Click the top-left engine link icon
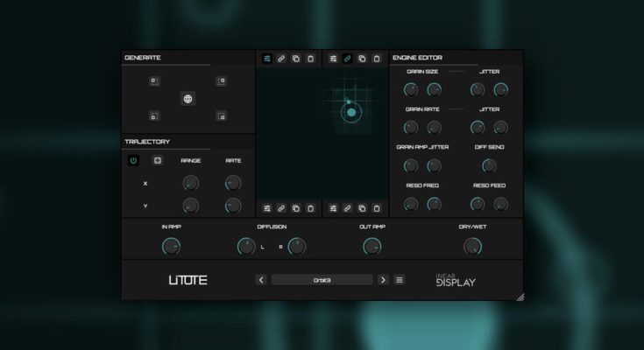644x350 pixels. click(x=281, y=59)
